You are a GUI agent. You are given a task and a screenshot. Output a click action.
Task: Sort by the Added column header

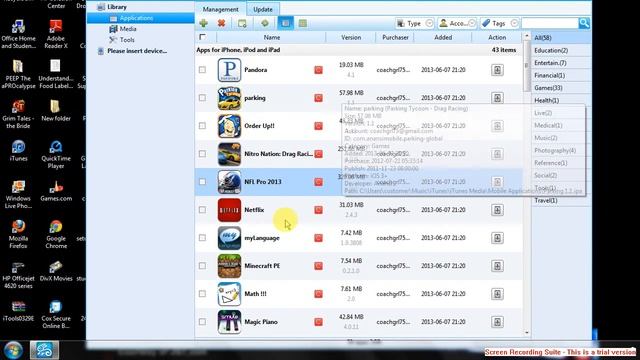pyautogui.click(x=443, y=37)
